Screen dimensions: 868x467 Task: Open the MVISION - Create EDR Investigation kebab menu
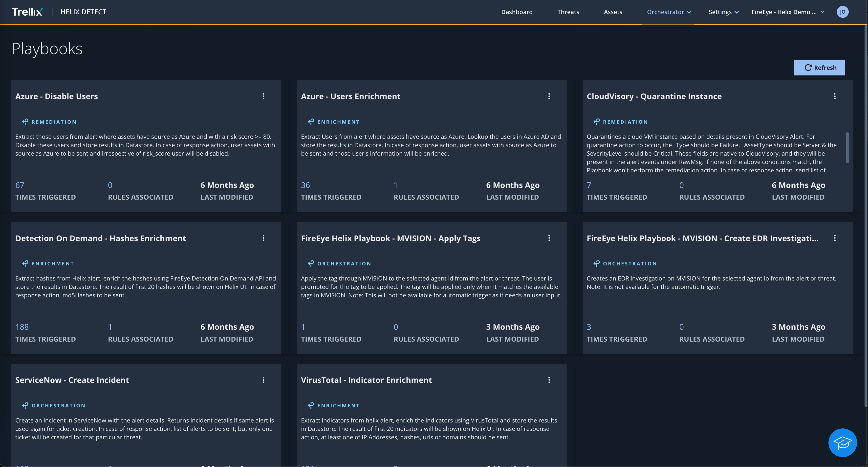835,238
